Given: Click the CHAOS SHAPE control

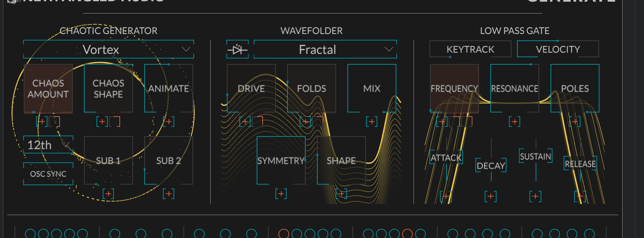Looking at the screenshot, I should tap(109, 88).
